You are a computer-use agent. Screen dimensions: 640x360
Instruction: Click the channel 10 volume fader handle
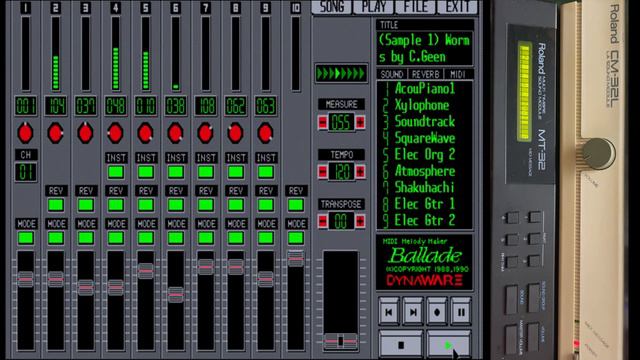[x=296, y=258]
